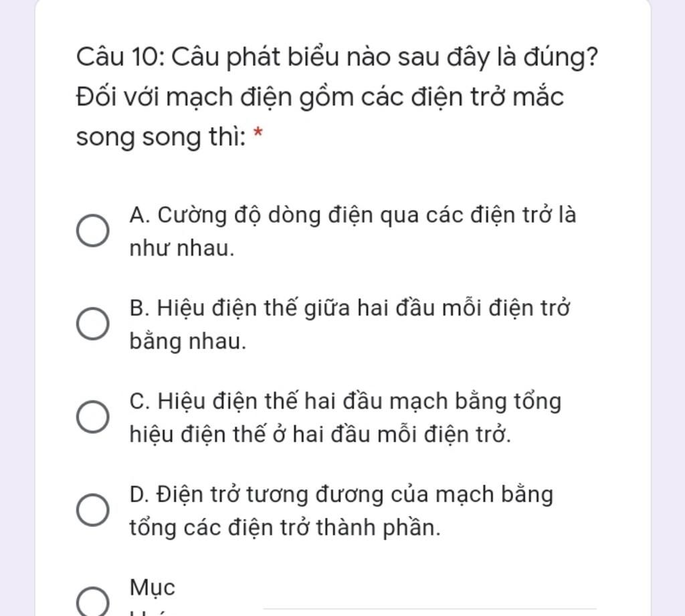Click the 'song song thì:' text
The image size is (685, 616).
(161, 138)
